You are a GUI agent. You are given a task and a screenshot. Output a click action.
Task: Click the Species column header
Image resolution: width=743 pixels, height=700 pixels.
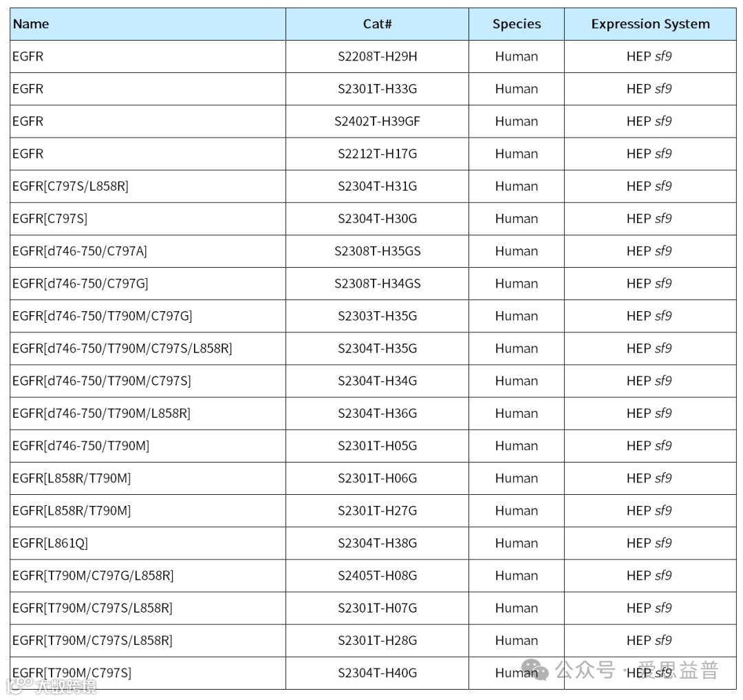pyautogui.click(x=517, y=23)
